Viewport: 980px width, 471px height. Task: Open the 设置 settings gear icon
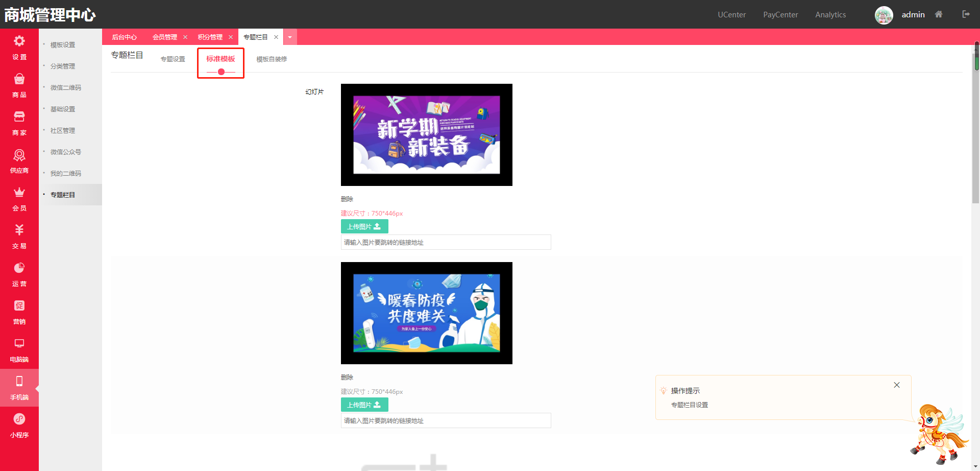click(19, 41)
